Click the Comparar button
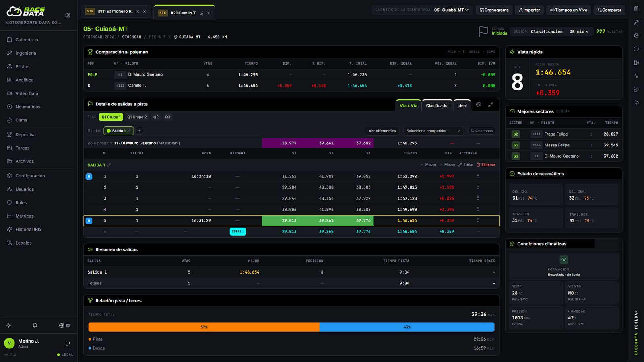Viewport: 644px width, 362px height. (609, 10)
